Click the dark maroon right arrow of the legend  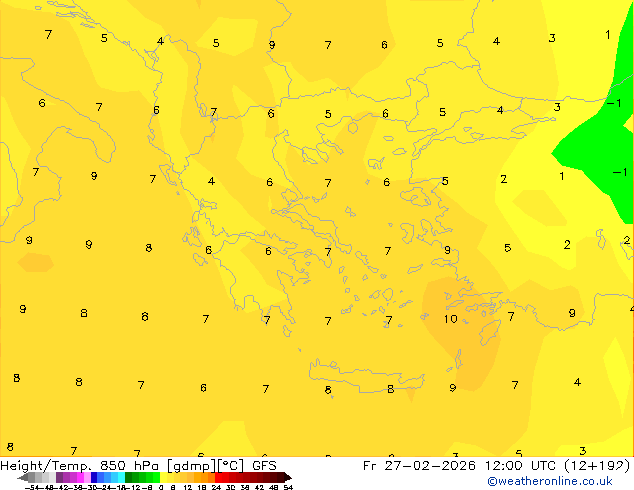pyautogui.click(x=288, y=478)
